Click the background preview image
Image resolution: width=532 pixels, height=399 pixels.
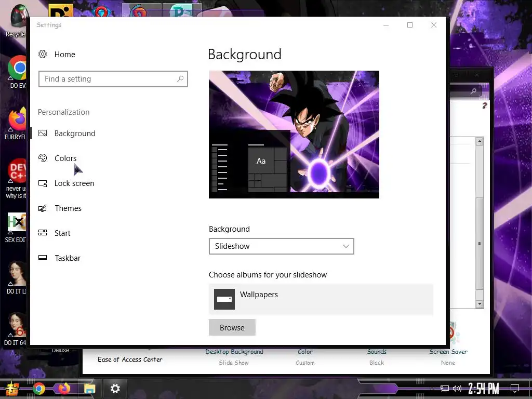pyautogui.click(x=294, y=135)
